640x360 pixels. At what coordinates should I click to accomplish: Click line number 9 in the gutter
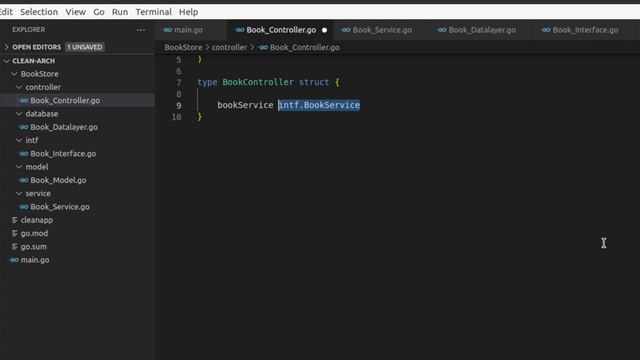click(x=179, y=105)
